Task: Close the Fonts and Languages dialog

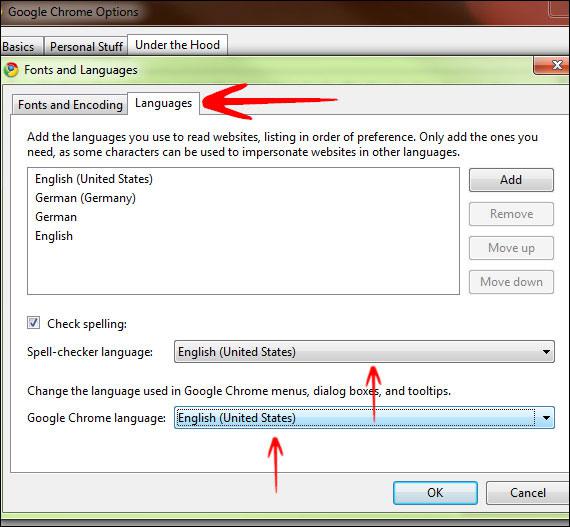Action: tap(552, 65)
